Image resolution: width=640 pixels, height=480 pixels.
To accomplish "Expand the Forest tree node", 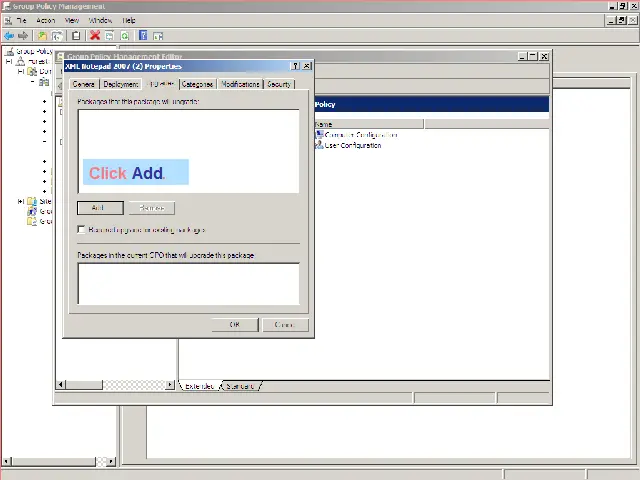I will point(9,61).
